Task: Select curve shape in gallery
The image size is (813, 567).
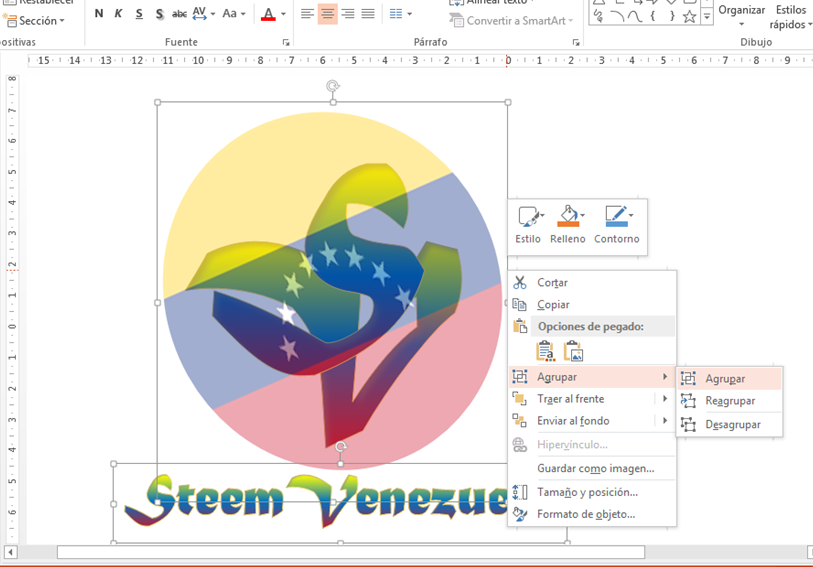Action: tap(635, 17)
